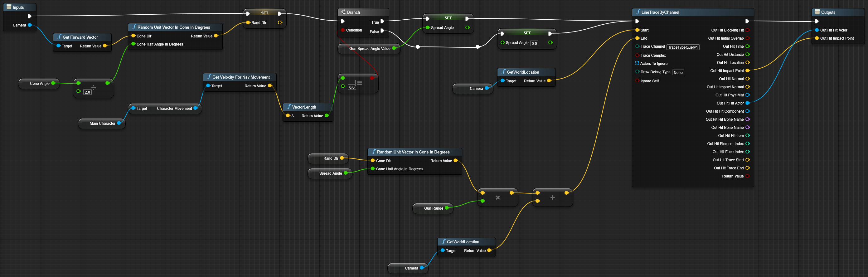The image size is (868, 277).
Task: Click the 2.0 value field on divide node
Action: 87,92
